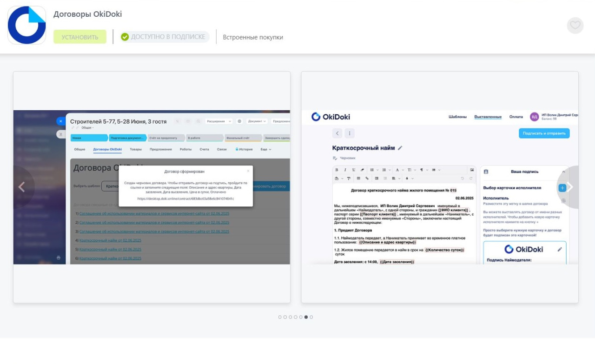Screen dimensions: 595x364
Task: Select the fifth carousel pagination dot
Action: point(301,317)
